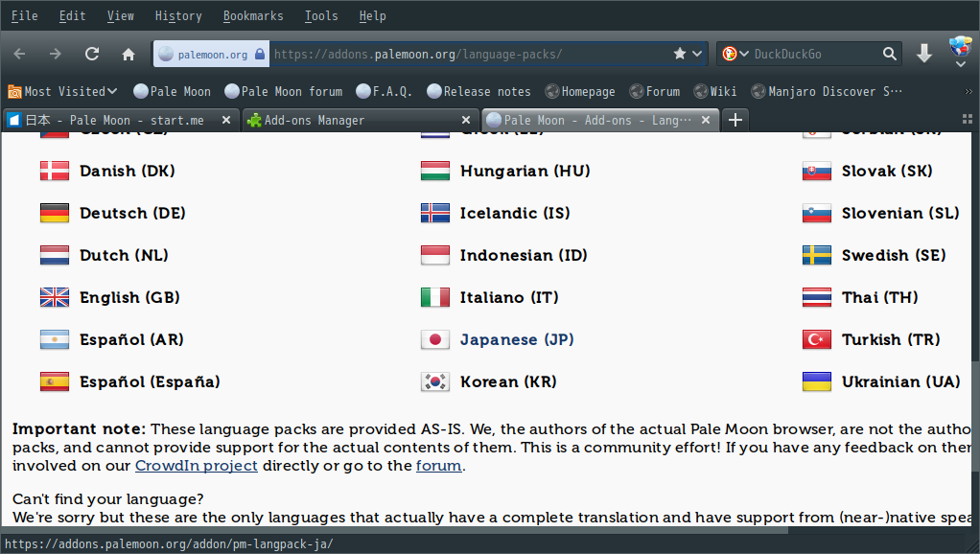Open the Bookmarks menu
The width and height of the screenshot is (980, 554).
click(253, 15)
